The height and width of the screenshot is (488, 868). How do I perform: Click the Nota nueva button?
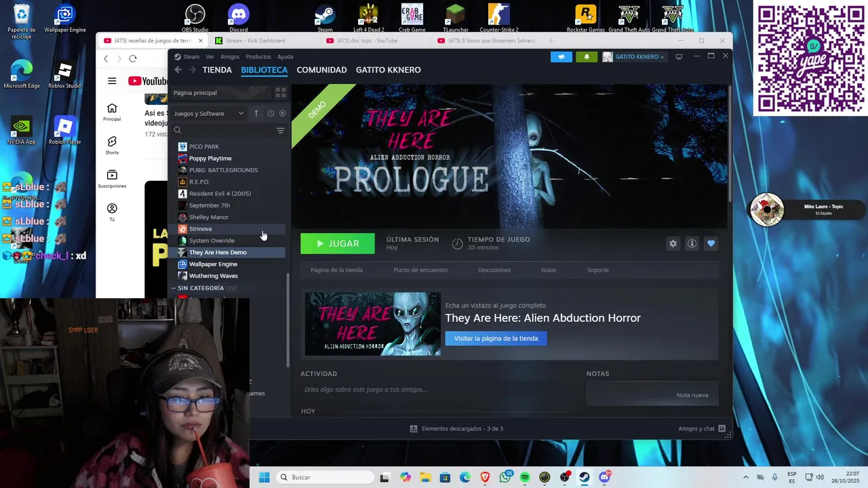(692, 395)
